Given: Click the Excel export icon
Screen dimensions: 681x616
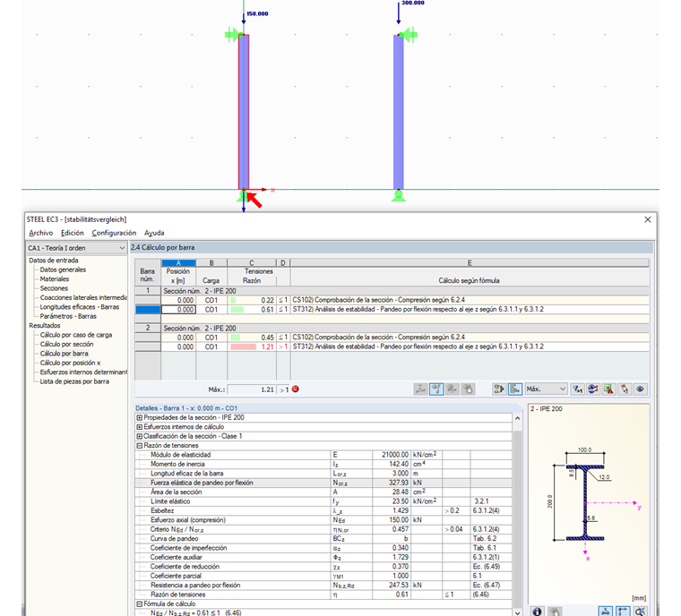Looking at the screenshot, I should point(608,389).
